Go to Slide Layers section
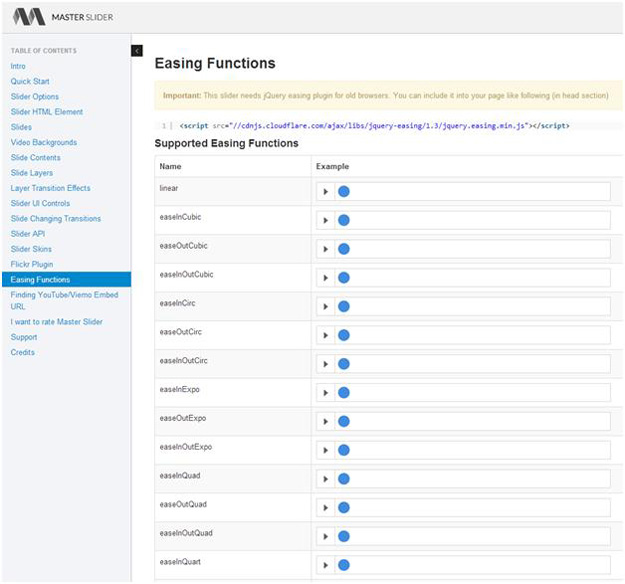The height and width of the screenshot is (584, 625). [x=32, y=173]
